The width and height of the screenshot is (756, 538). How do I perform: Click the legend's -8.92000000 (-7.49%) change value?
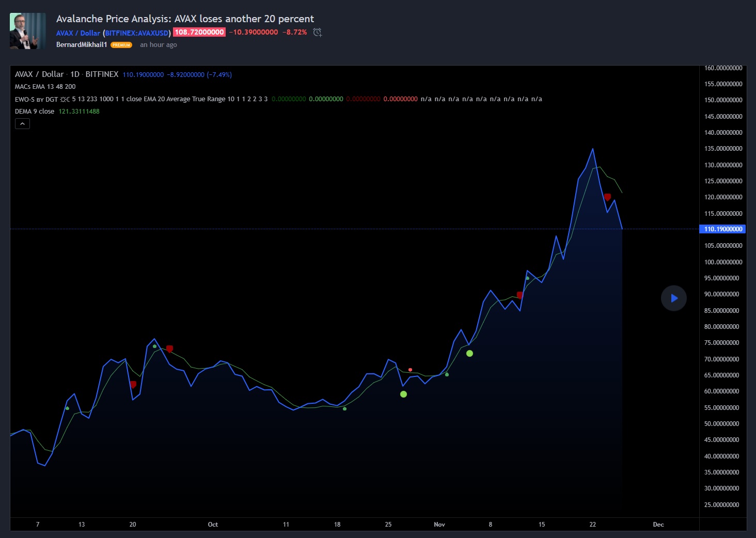[x=199, y=75]
